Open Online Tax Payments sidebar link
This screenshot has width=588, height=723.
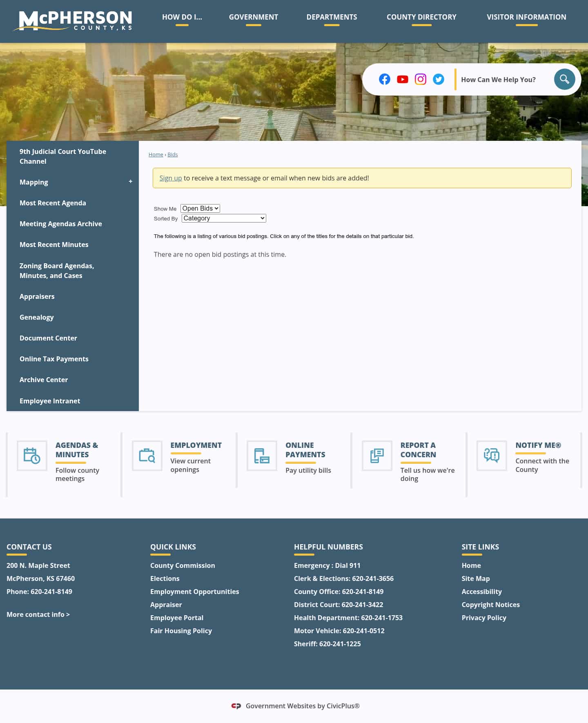(x=73, y=359)
